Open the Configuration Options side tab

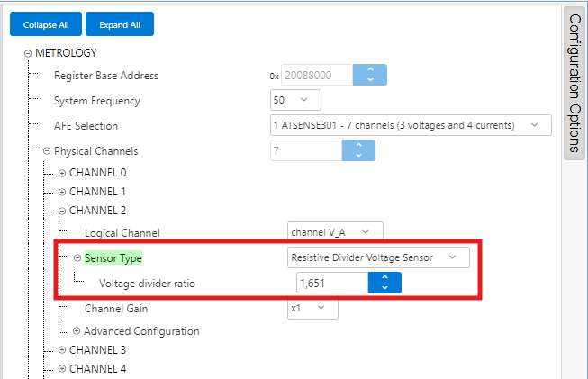click(575, 83)
